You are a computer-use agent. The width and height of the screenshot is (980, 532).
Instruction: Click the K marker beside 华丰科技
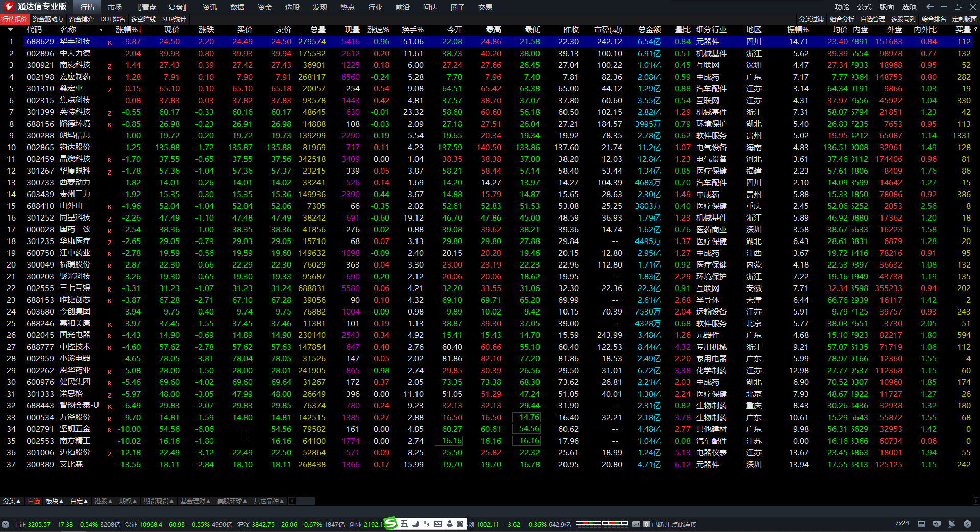pyautogui.click(x=109, y=43)
